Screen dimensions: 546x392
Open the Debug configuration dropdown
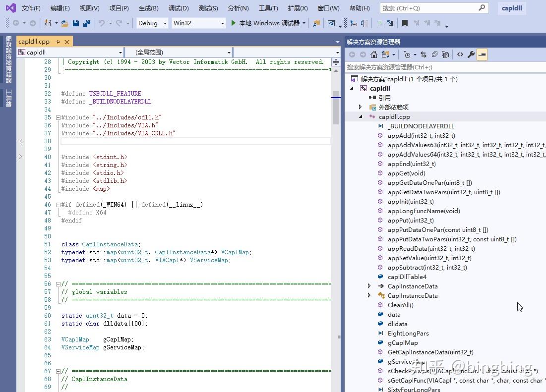coord(152,23)
